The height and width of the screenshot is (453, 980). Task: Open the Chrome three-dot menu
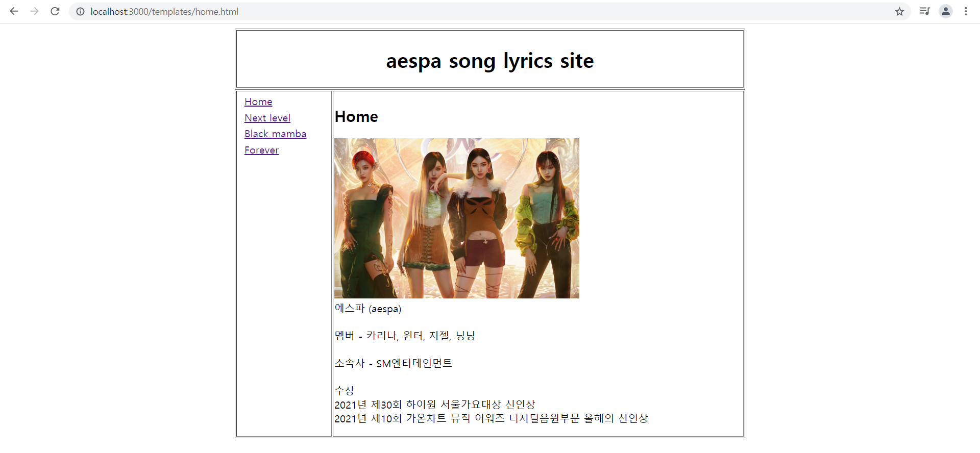[966, 11]
